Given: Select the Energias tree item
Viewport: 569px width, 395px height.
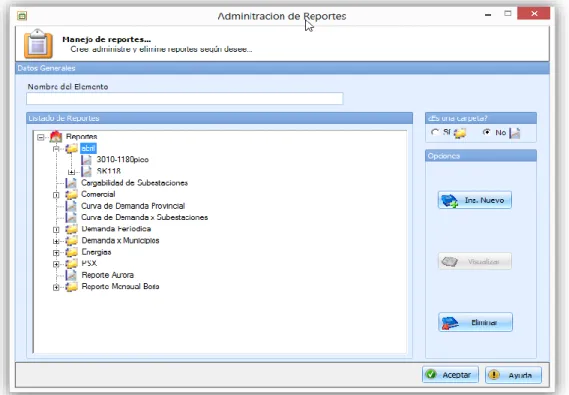Looking at the screenshot, I should pos(96,252).
